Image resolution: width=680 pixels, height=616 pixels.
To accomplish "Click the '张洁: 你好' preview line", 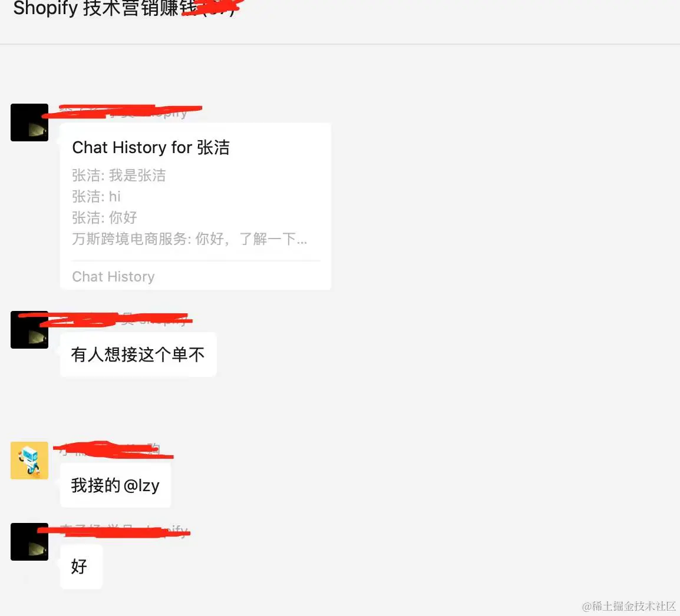I will coord(104,217).
